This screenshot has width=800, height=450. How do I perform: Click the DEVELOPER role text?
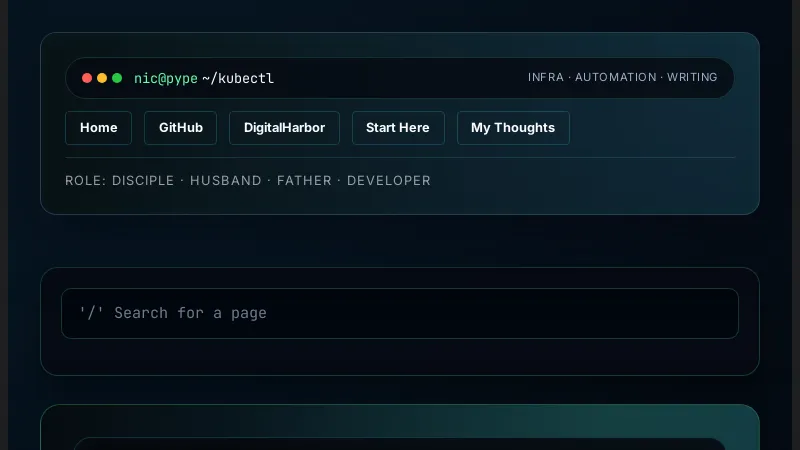pyautogui.click(x=389, y=181)
